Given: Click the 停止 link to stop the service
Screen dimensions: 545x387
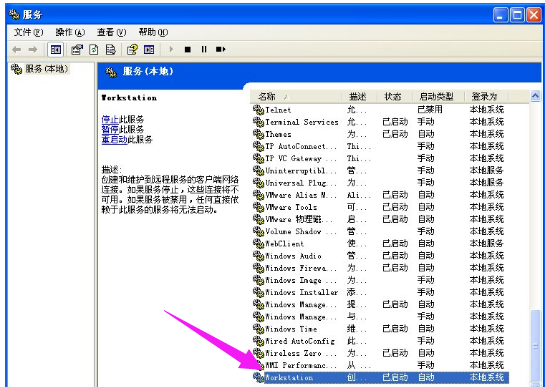Looking at the screenshot, I should tap(110, 119).
